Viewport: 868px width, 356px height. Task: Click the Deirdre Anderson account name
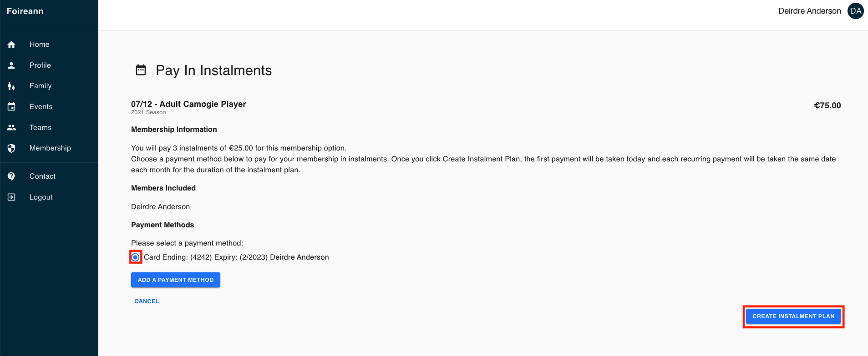point(809,11)
